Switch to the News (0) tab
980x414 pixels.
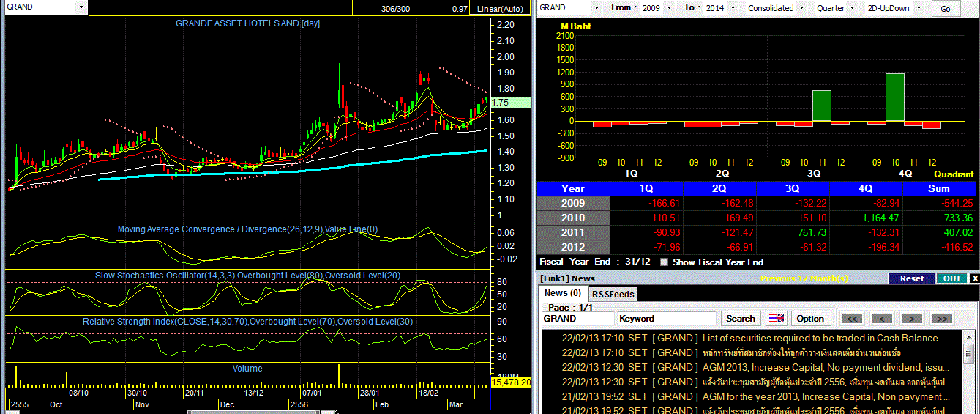[x=564, y=293]
